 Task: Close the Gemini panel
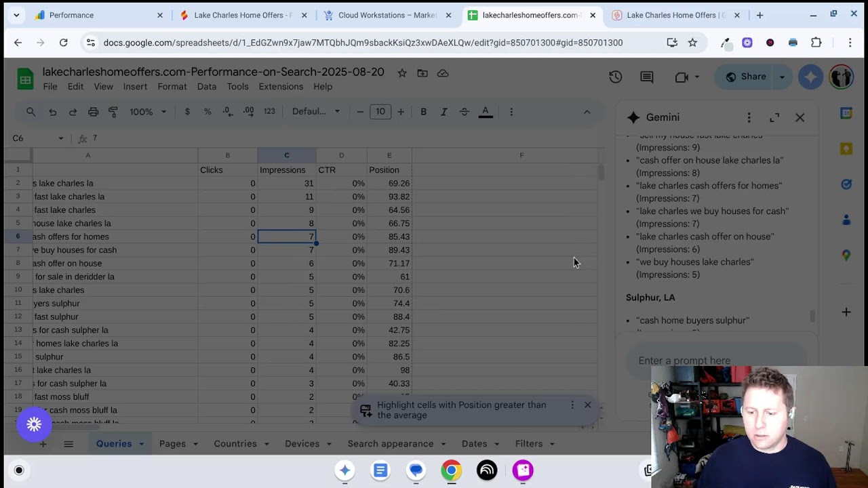[x=800, y=118]
